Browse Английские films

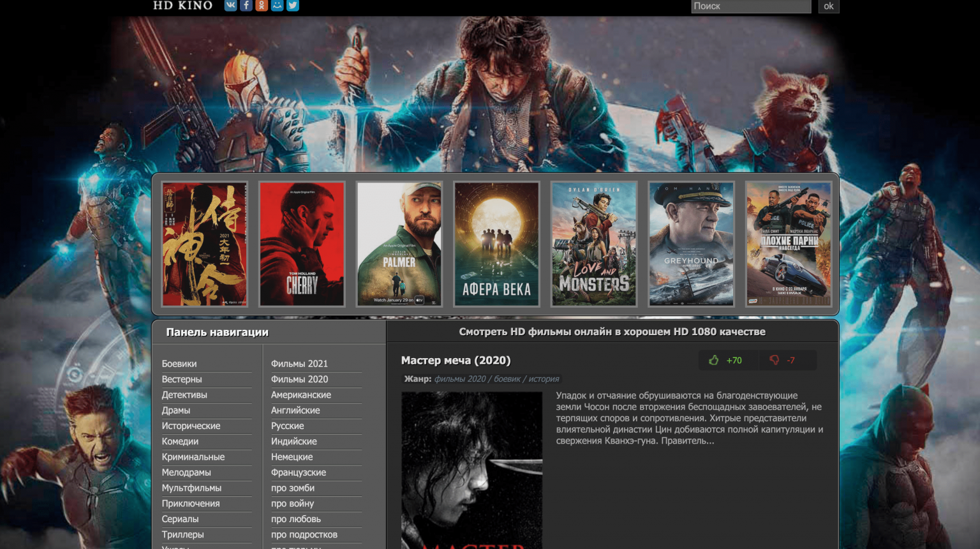[295, 410]
